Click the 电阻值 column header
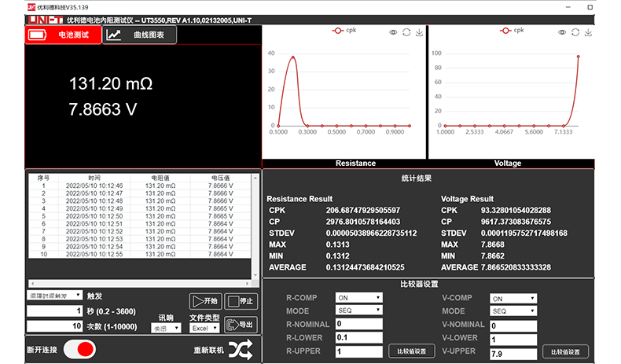 click(x=160, y=178)
